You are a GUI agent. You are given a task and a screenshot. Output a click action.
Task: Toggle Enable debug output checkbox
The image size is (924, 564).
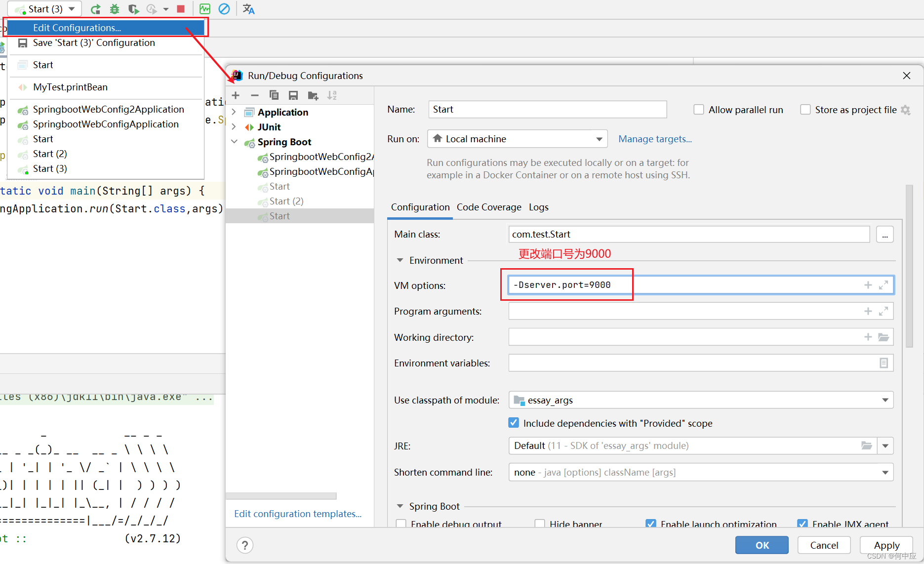pyautogui.click(x=401, y=524)
